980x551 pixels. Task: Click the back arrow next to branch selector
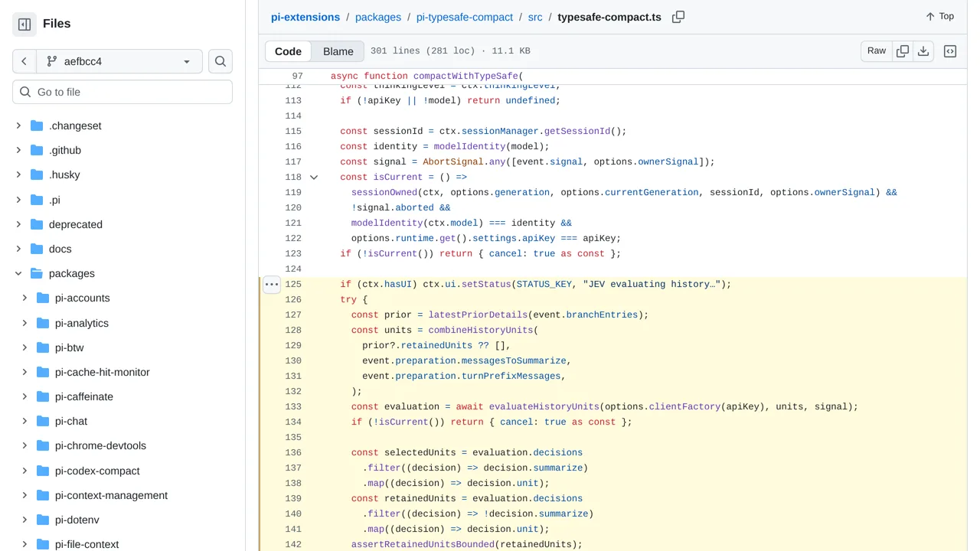pyautogui.click(x=24, y=61)
